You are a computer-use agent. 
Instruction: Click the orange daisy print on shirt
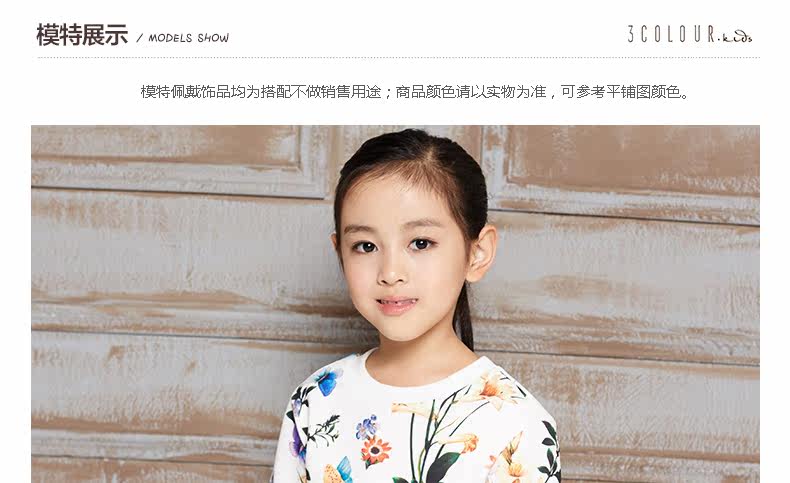click(376, 450)
